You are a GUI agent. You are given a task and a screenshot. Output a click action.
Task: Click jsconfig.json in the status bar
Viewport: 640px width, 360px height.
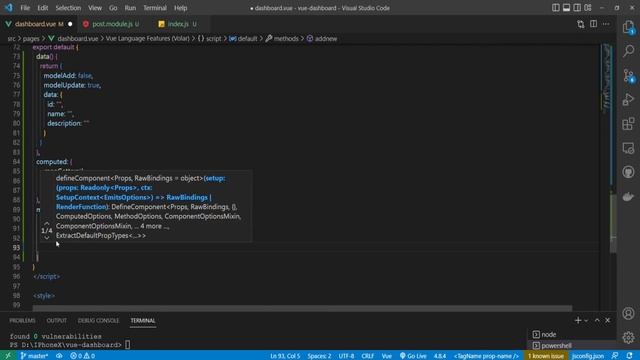click(588, 356)
